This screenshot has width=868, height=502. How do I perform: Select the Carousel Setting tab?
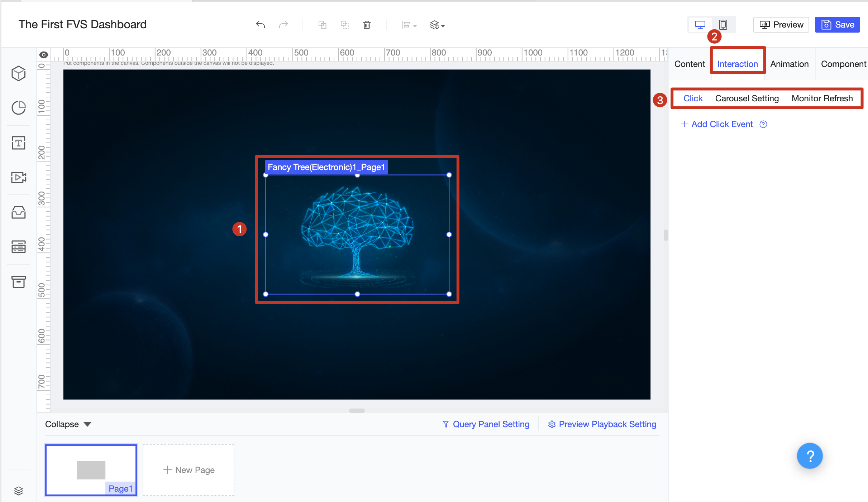(747, 98)
